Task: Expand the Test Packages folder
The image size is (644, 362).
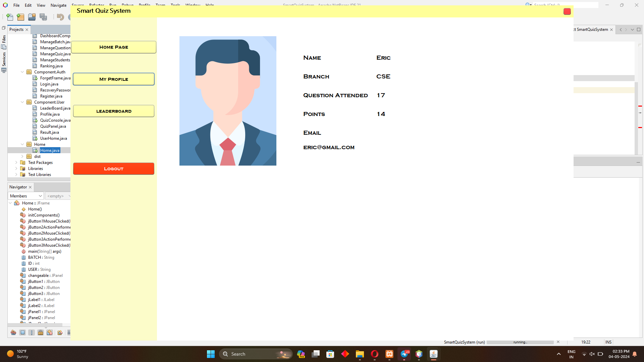Action: [x=16, y=163]
